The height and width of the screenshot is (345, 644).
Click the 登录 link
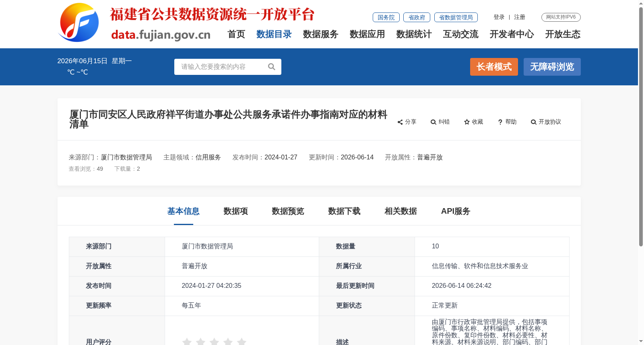499,17
